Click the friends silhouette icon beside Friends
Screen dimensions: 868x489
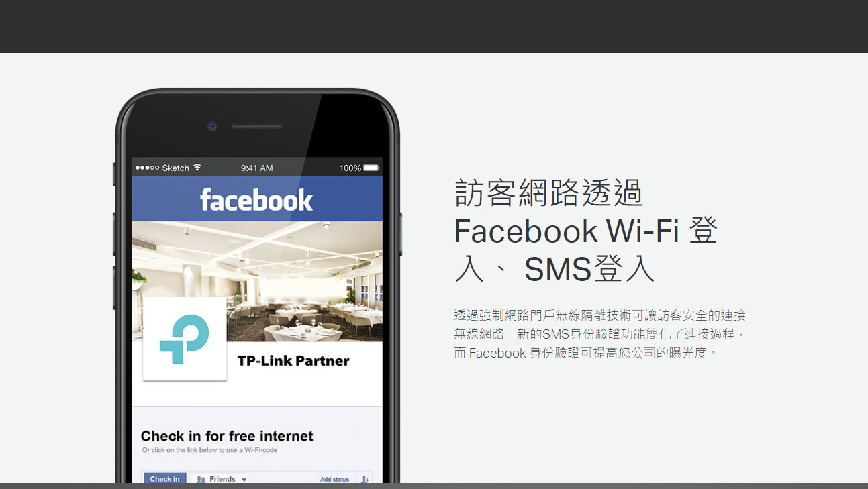coord(200,479)
